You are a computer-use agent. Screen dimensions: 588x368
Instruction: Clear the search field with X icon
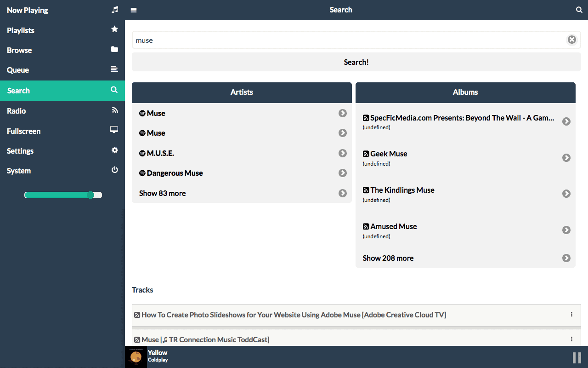(571, 40)
